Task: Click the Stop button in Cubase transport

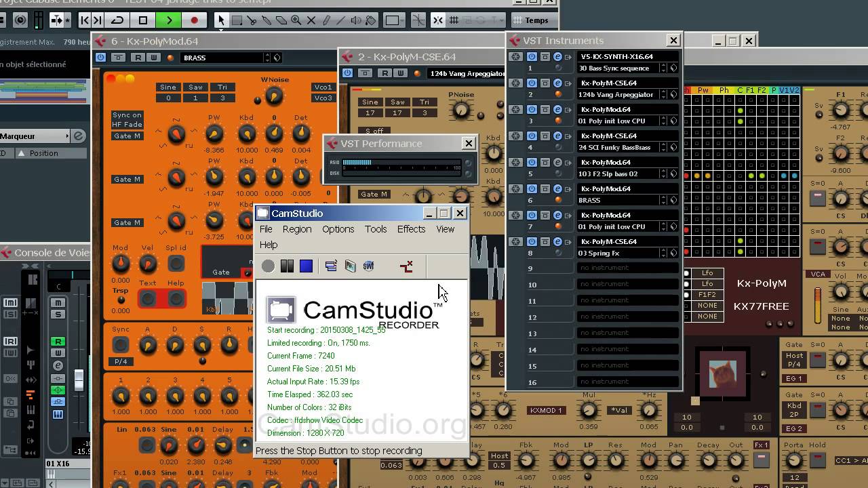Action: [x=143, y=20]
